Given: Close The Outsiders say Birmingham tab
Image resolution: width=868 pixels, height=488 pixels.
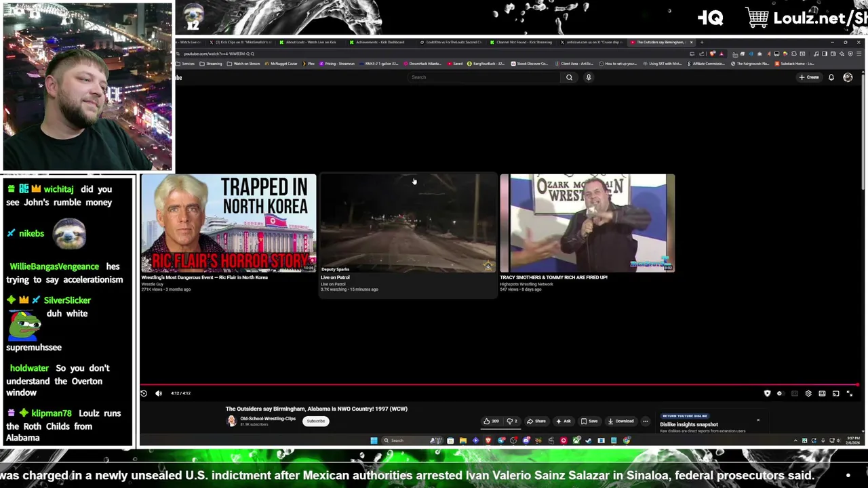Looking at the screenshot, I should pyautogui.click(x=691, y=42).
